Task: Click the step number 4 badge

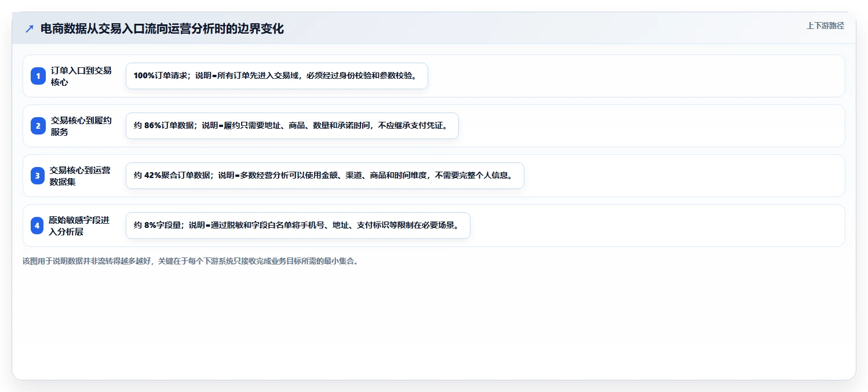Action: tap(38, 226)
